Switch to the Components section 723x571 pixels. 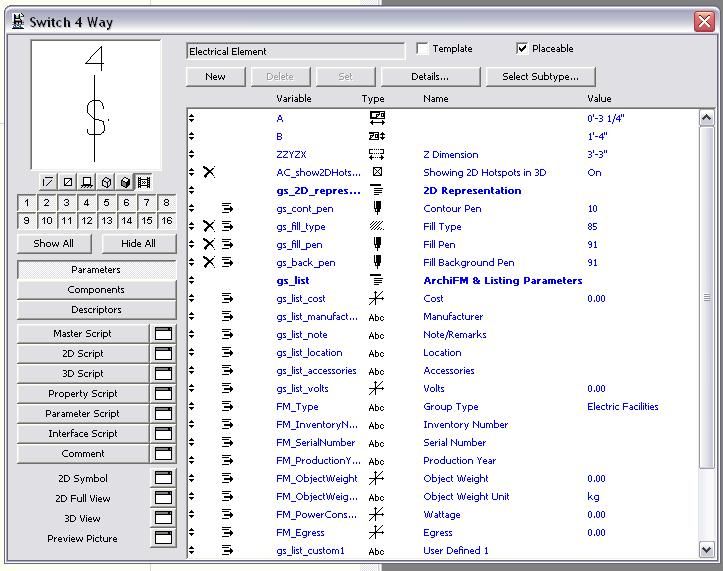[96, 290]
